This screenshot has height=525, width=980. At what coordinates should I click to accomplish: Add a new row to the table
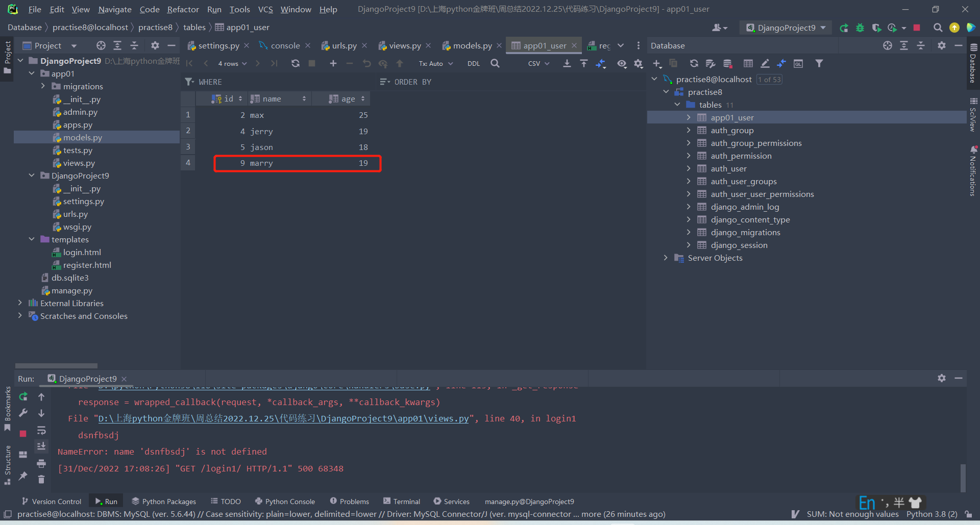pyautogui.click(x=333, y=63)
